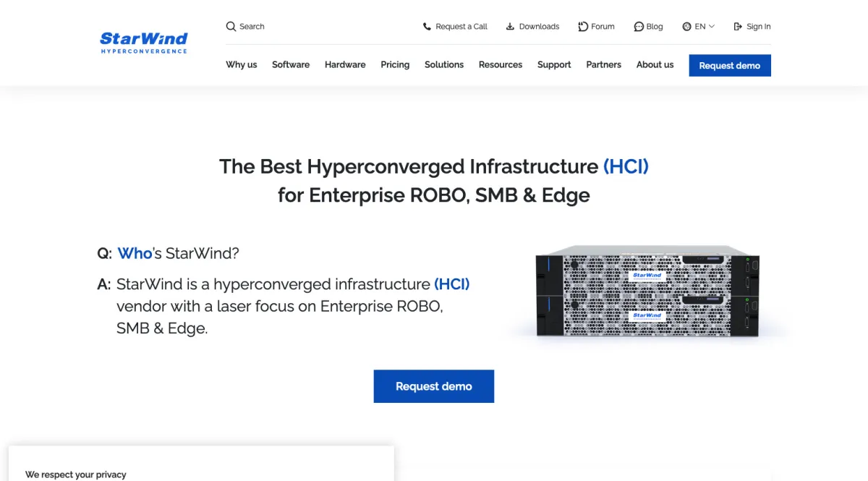The image size is (868, 481).
Task: Open the Solutions menu
Action: click(x=444, y=64)
